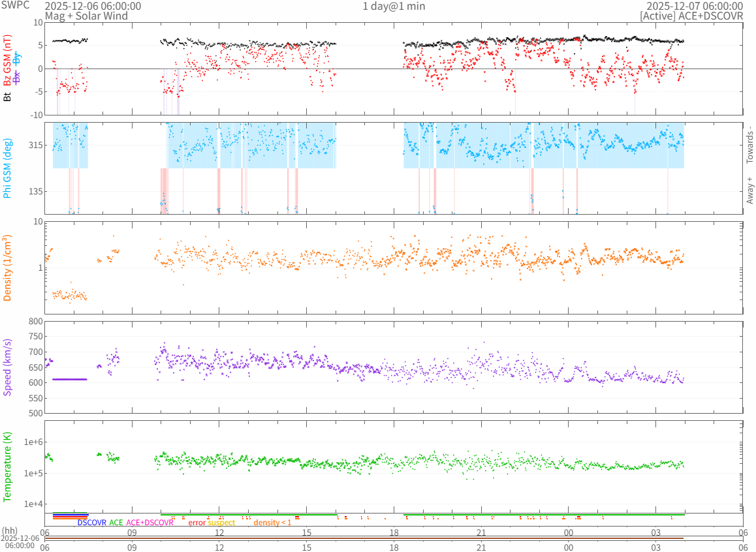Image resolution: width=756 pixels, height=552 pixels.
Task: Click the start time 2025-12-06 06:00:00
Action: pyautogui.click(x=93, y=6)
